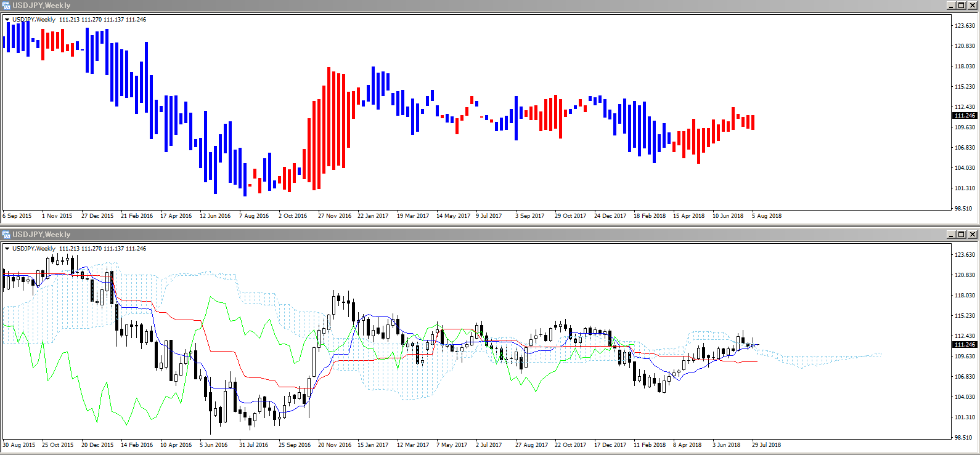Close the lower Ichimoku chart window
This screenshot has width=980, height=455.
pyautogui.click(x=973, y=235)
